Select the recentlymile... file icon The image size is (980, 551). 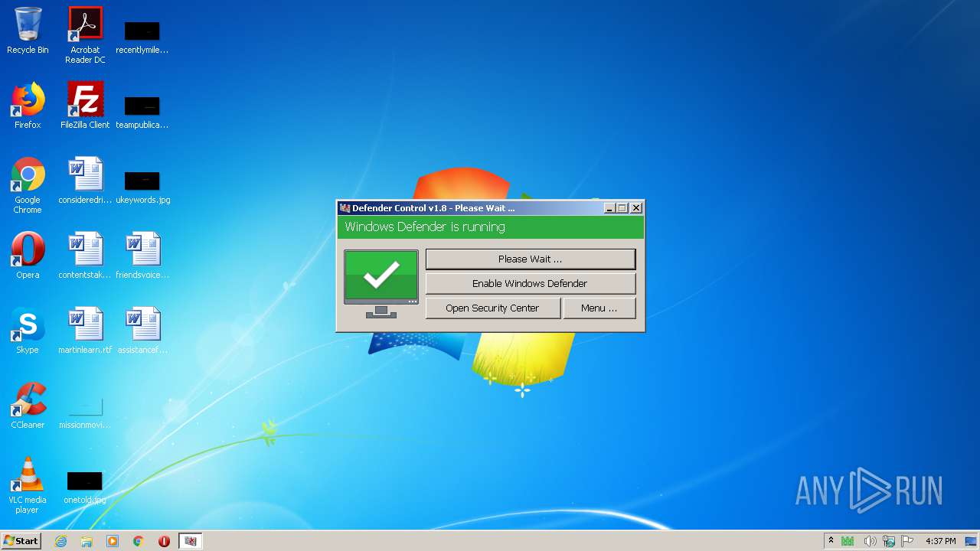tap(142, 37)
